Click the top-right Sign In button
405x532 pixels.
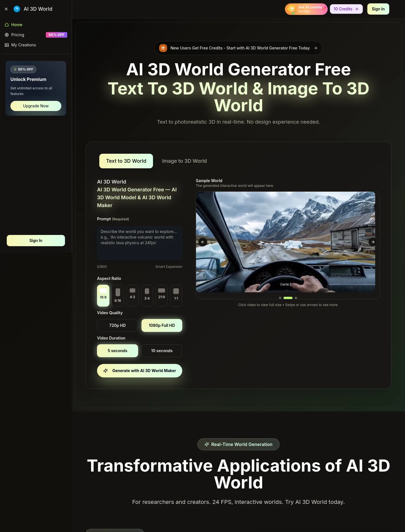(x=378, y=9)
